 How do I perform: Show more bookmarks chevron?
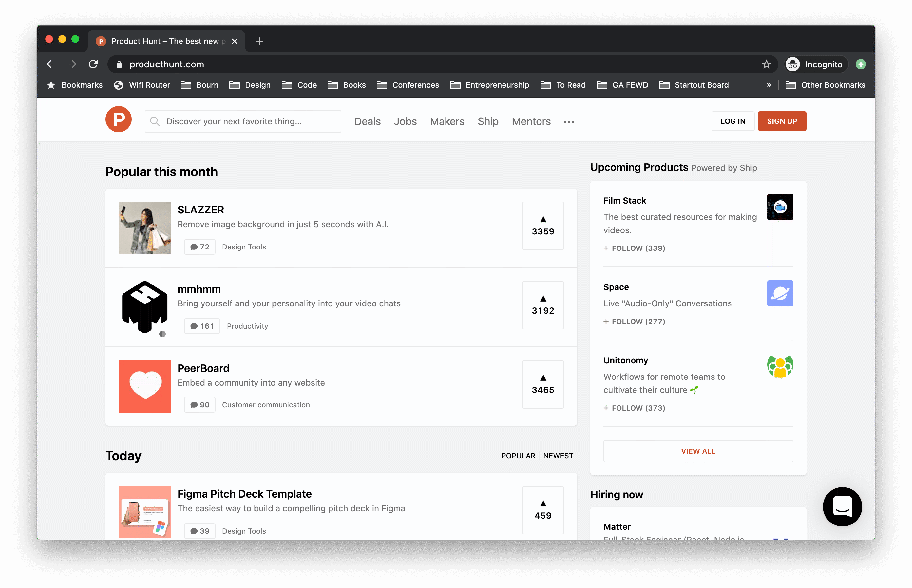point(769,85)
